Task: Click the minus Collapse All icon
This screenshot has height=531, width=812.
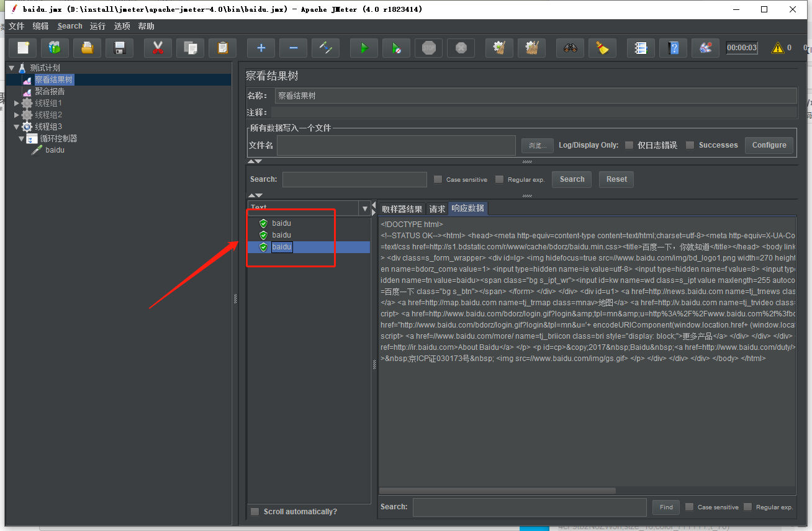Action: (x=293, y=48)
